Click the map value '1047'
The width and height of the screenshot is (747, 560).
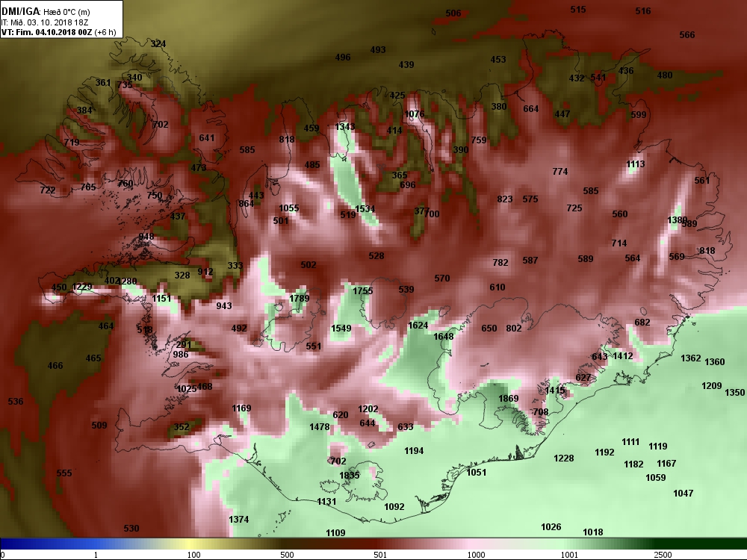(683, 494)
